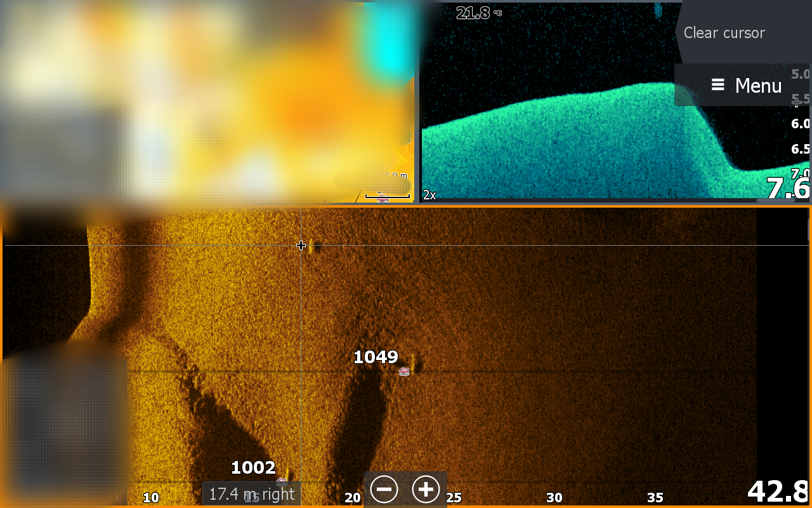
Task: Click the sonar history scrollbar handle
Action: [775, 200]
